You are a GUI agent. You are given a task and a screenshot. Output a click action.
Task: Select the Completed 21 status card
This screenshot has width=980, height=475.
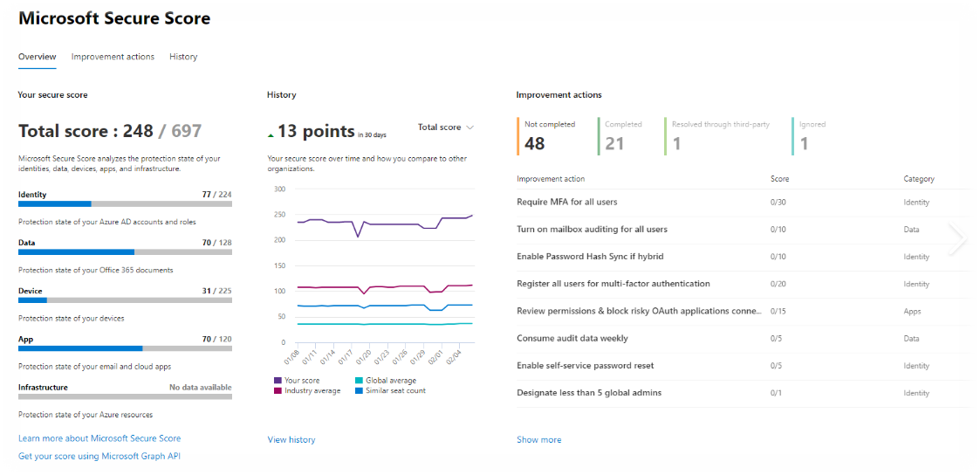[624, 136]
